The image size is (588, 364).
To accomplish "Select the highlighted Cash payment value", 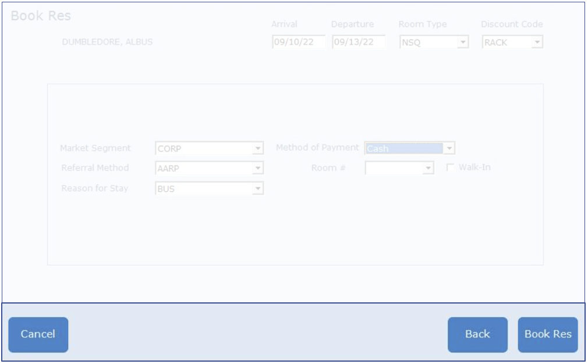I will point(403,149).
